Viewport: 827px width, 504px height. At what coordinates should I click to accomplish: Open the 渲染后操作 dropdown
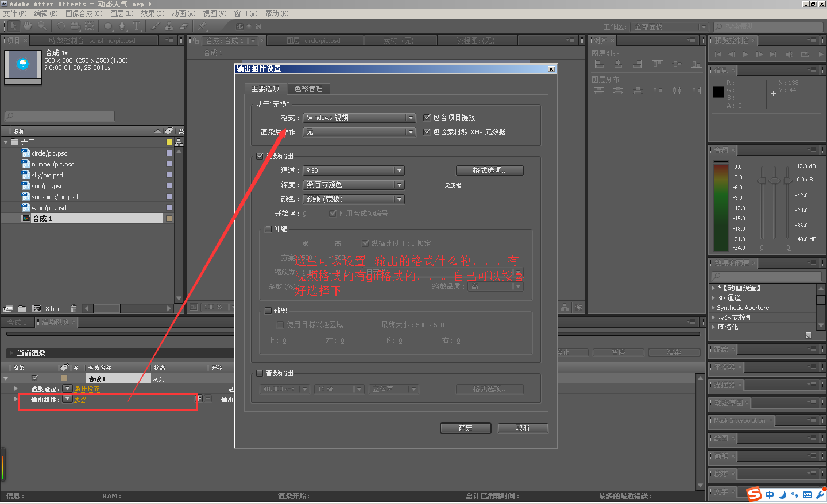click(x=360, y=132)
